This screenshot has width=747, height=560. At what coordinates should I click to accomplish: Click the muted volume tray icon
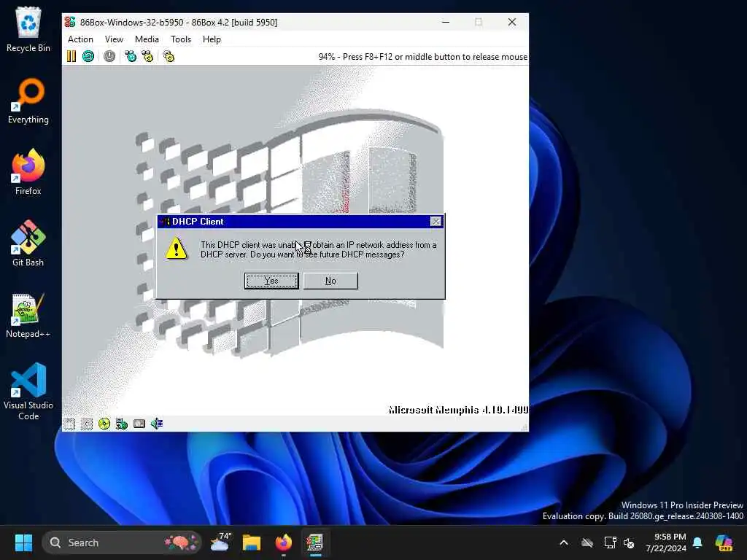coord(629,542)
